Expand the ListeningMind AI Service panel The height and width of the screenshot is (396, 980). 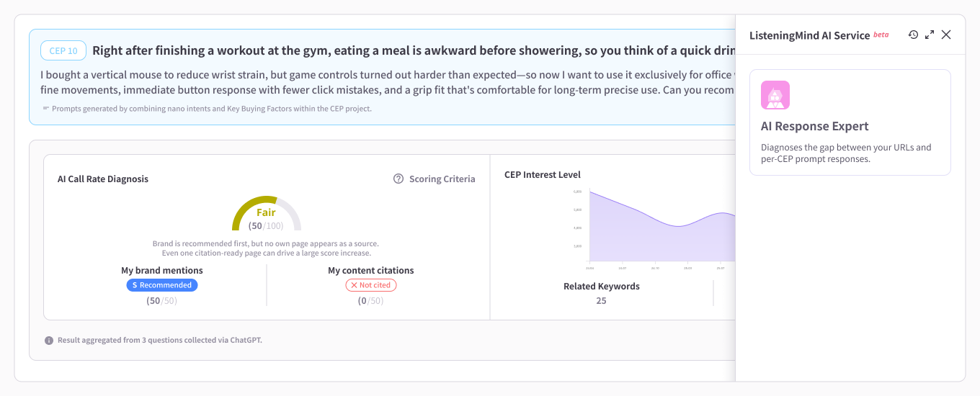point(930,35)
